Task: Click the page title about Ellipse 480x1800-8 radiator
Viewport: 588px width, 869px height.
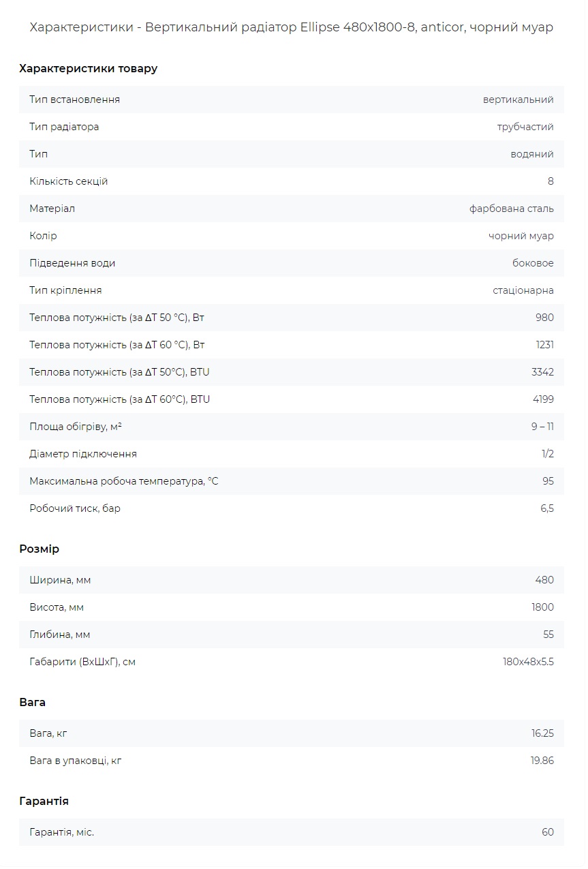Action: point(292,27)
